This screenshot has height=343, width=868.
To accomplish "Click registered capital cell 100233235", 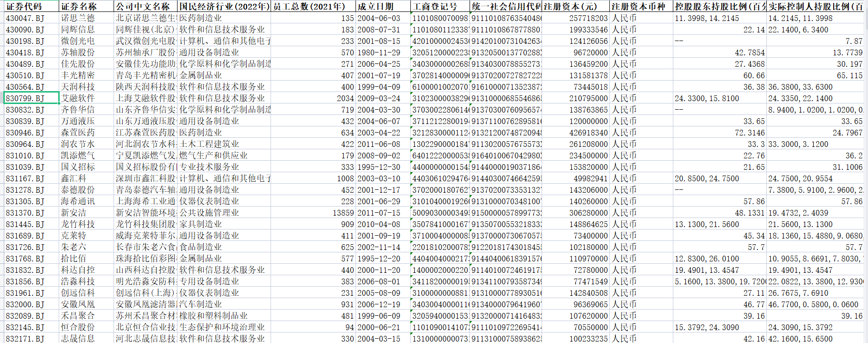I will [575, 338].
